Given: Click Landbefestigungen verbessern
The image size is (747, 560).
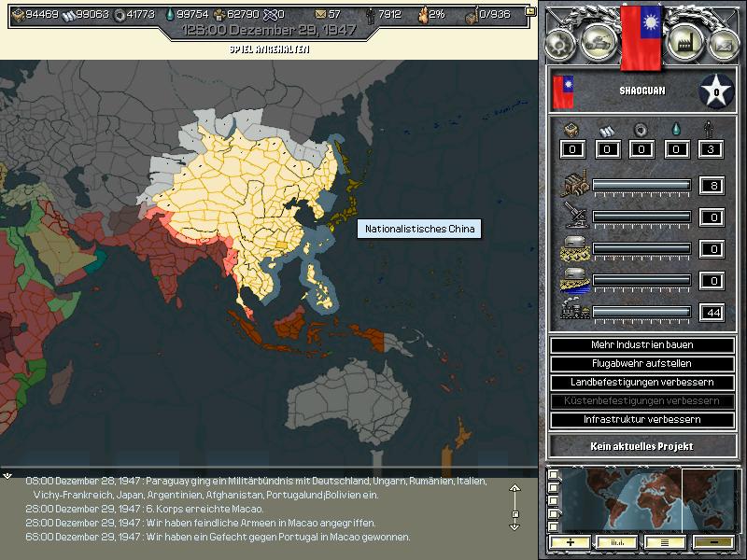Looking at the screenshot, I should 641,383.
